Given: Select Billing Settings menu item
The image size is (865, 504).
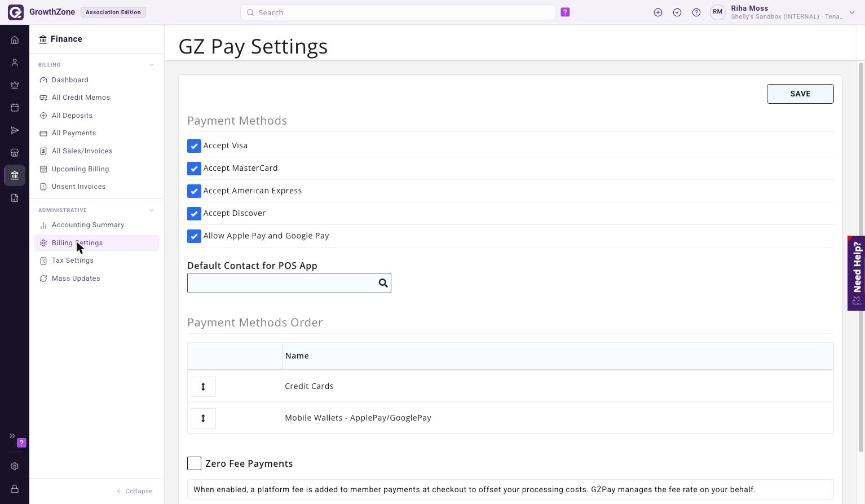Looking at the screenshot, I should (97, 243).
